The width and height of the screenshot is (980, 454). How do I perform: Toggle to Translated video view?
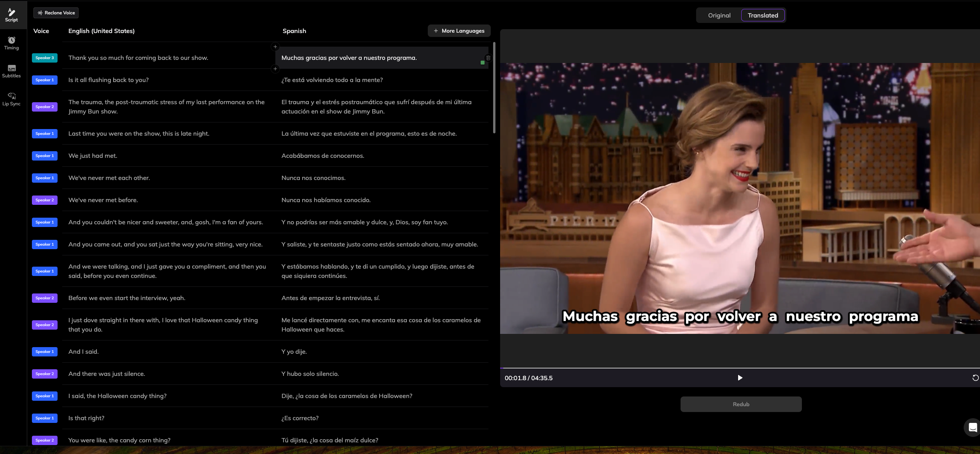coord(763,15)
